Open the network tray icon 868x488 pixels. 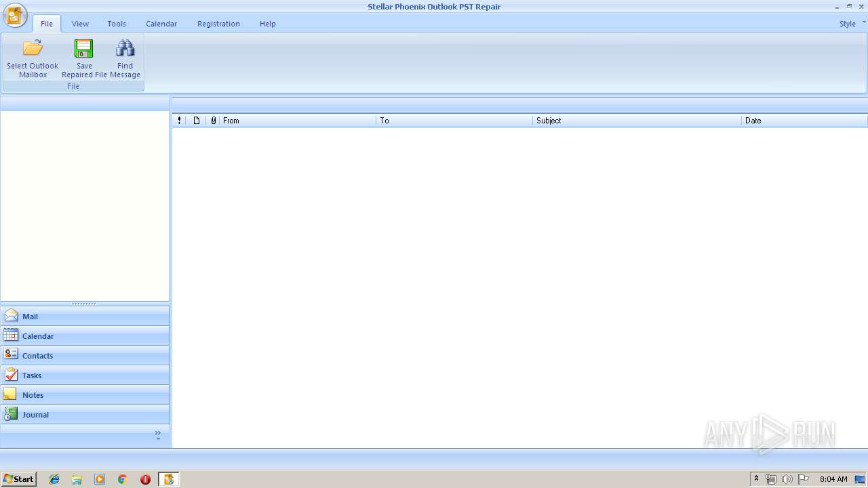point(771,479)
